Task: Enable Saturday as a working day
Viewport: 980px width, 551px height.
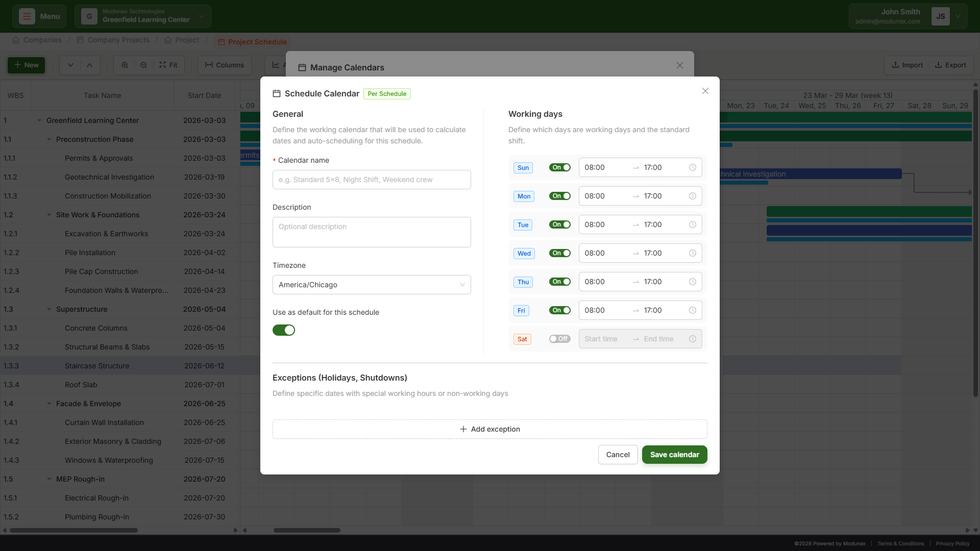Action: (x=559, y=339)
